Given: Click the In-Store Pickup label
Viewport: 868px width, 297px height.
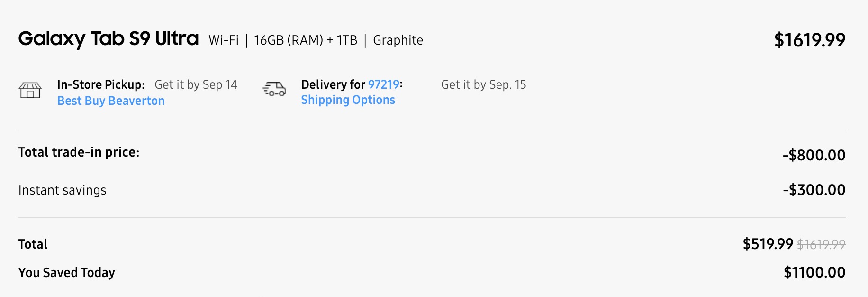Looking at the screenshot, I should pos(101,84).
